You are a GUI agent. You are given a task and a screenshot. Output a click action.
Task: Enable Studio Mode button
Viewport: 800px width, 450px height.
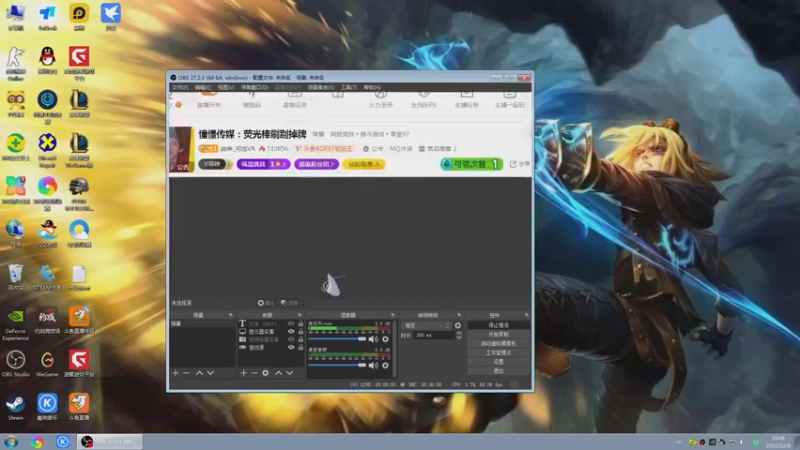pos(498,353)
